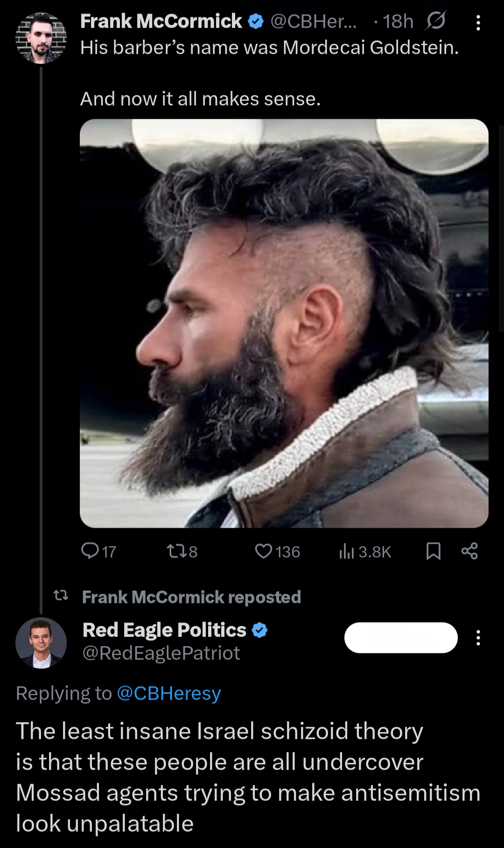Click the @CBHeresy reply mention link
Viewport: 504px width, 848px height.
[x=169, y=693]
